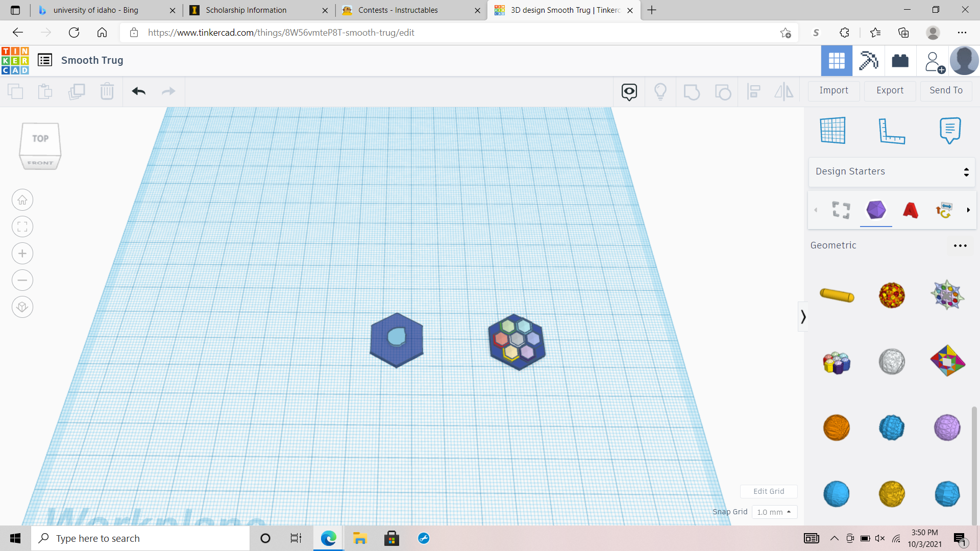The width and height of the screenshot is (980, 551).
Task: Copy the selected shape
Action: click(x=15, y=91)
